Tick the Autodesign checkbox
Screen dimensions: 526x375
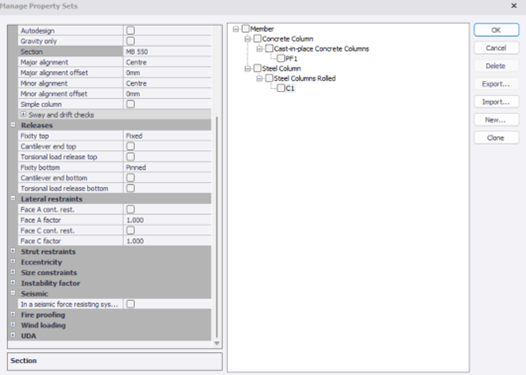point(130,31)
